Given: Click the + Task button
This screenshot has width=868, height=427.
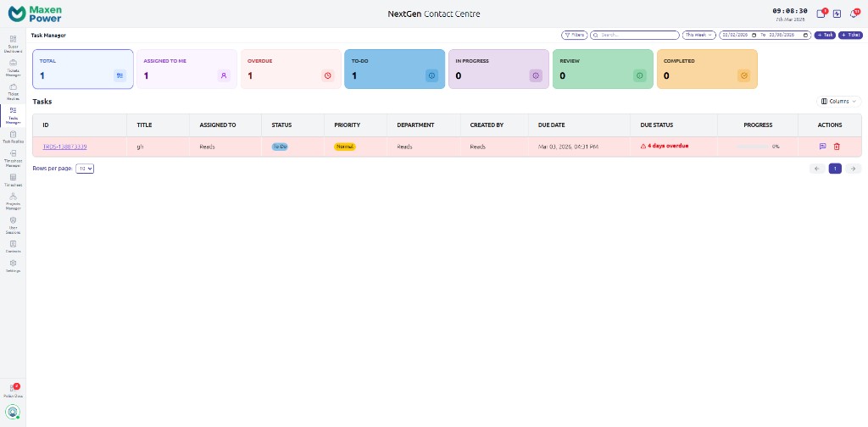Looking at the screenshot, I should tap(824, 35).
